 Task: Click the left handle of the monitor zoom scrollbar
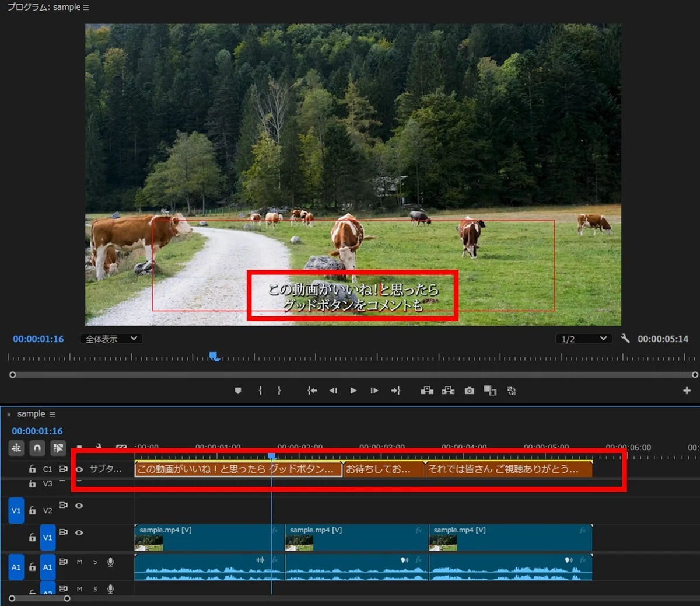click(x=12, y=375)
